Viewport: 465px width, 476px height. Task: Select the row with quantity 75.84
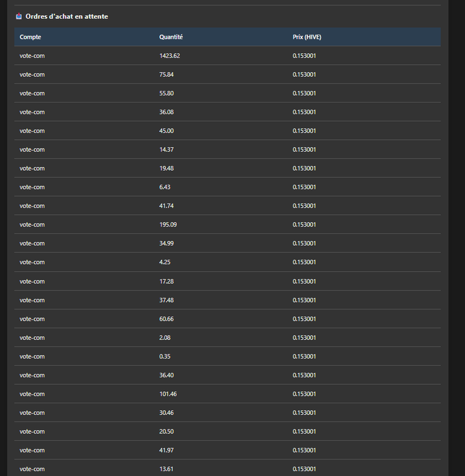[x=227, y=74]
